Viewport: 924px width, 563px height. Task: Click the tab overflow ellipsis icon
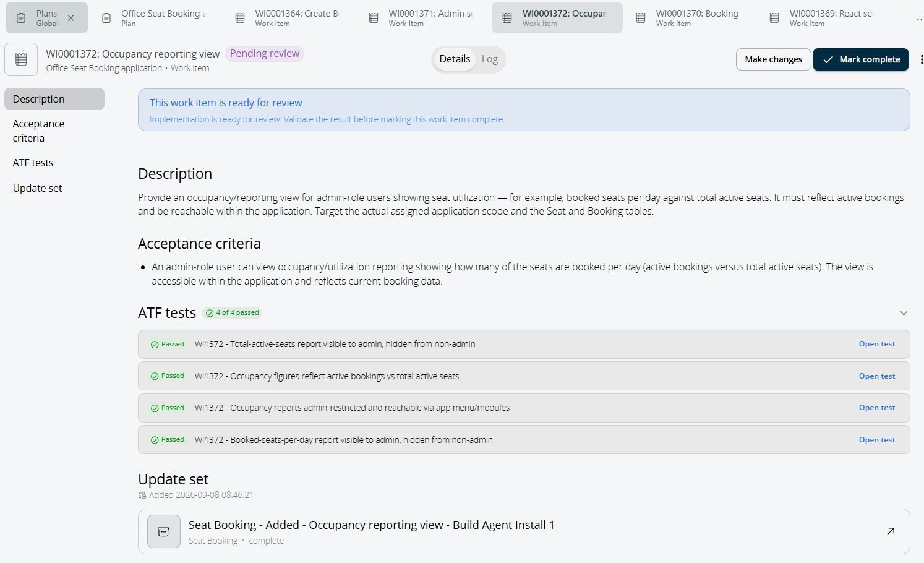tap(920, 19)
